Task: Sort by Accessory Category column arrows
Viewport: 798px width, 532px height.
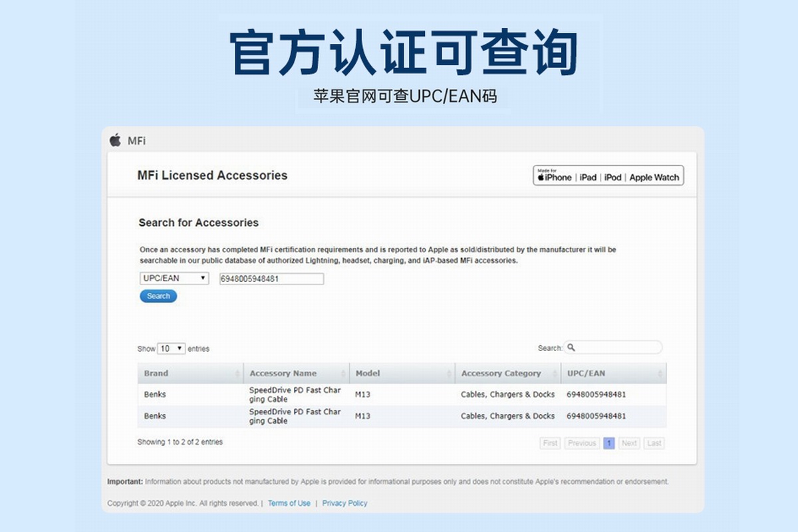Action: (x=555, y=374)
